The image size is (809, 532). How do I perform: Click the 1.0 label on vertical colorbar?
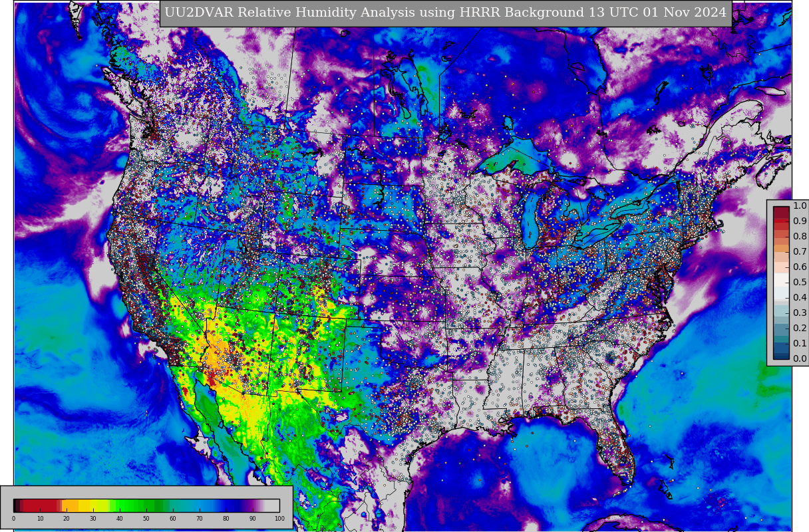click(x=800, y=206)
